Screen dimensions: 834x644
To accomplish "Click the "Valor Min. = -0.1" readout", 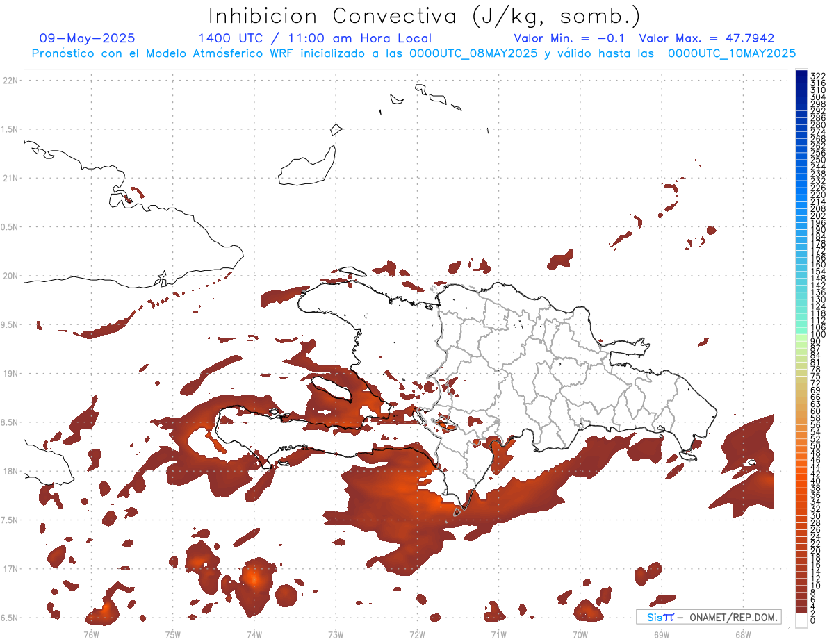I will 571,38.
